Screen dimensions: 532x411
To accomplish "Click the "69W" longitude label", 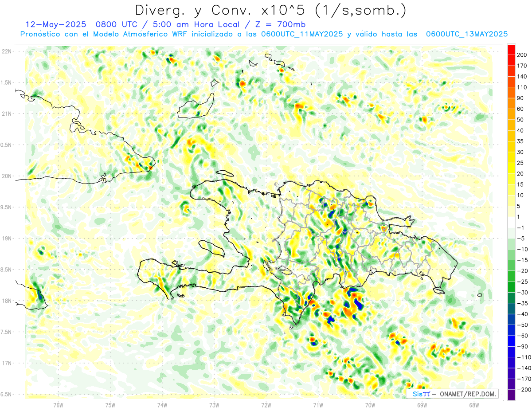I will [x=422, y=404].
